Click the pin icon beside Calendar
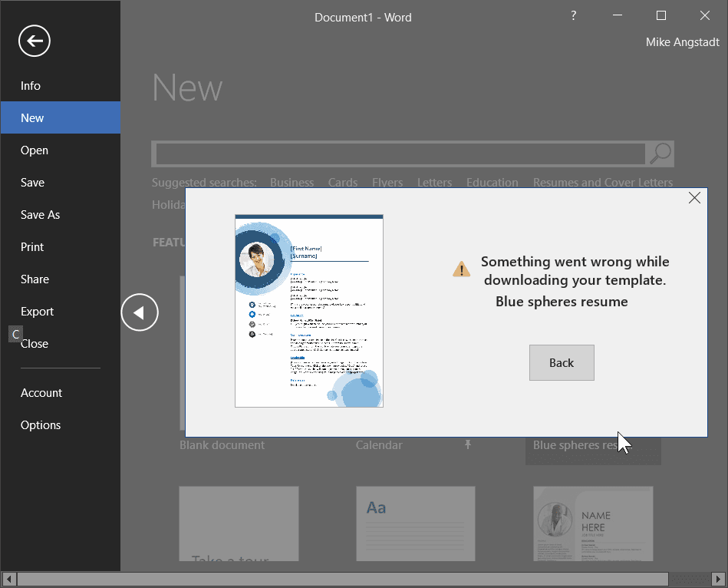The height and width of the screenshot is (588, 728). (x=468, y=445)
